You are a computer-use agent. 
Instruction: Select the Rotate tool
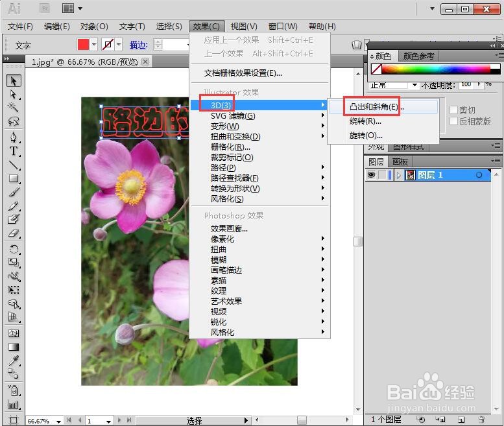[13, 249]
